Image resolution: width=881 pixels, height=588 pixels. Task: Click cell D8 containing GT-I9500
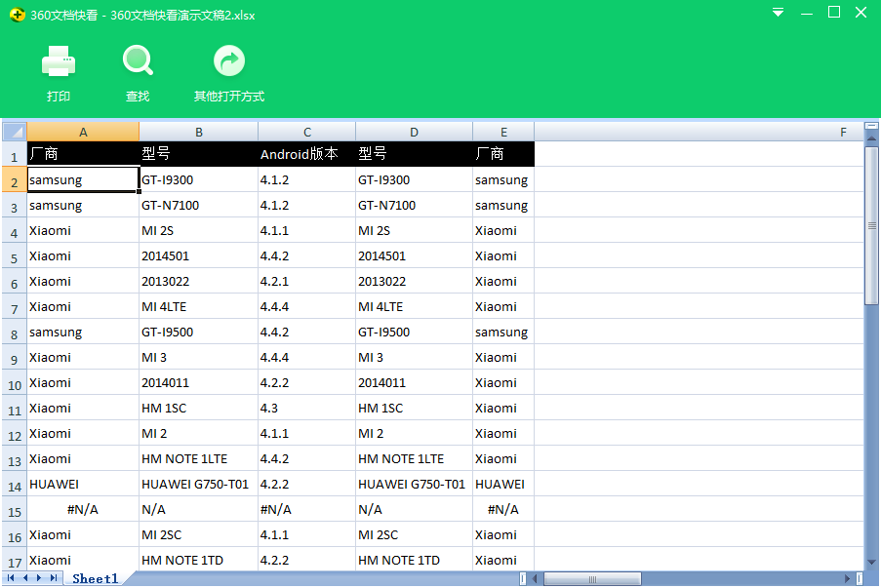414,332
